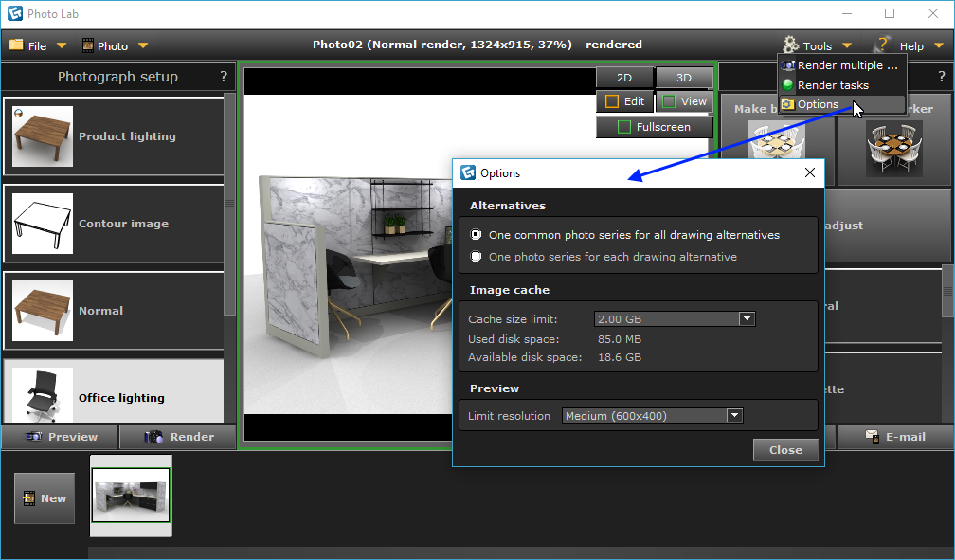Click the Render camera icon
This screenshot has height=560, width=955.
pos(153,436)
